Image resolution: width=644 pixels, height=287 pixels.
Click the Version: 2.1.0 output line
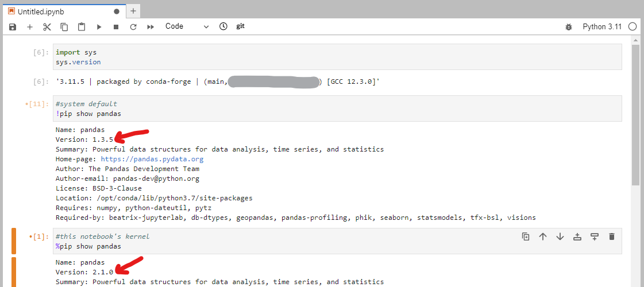point(84,272)
